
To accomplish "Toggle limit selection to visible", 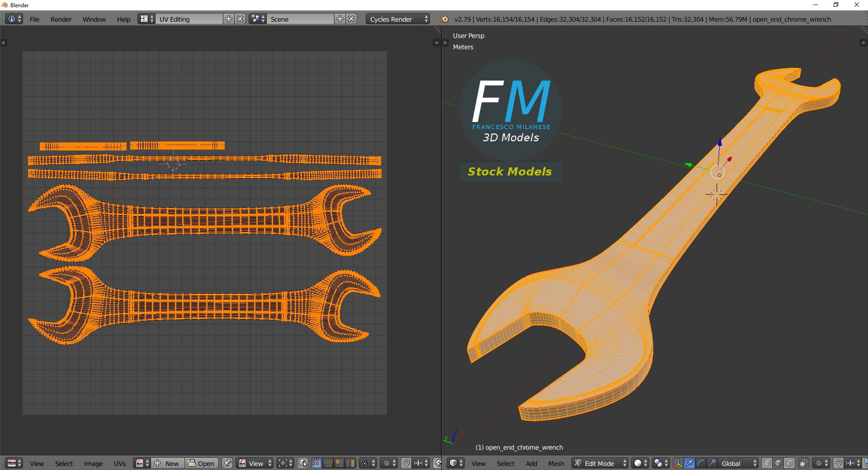I will [x=803, y=463].
